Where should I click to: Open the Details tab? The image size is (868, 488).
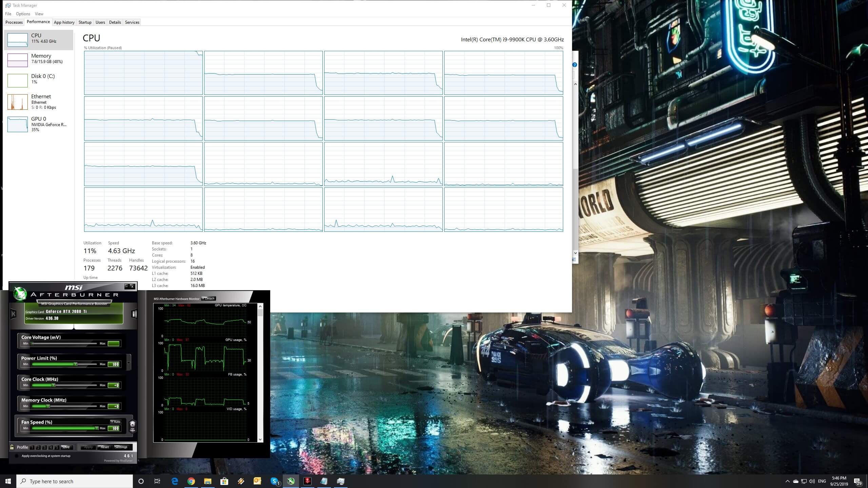tap(115, 22)
